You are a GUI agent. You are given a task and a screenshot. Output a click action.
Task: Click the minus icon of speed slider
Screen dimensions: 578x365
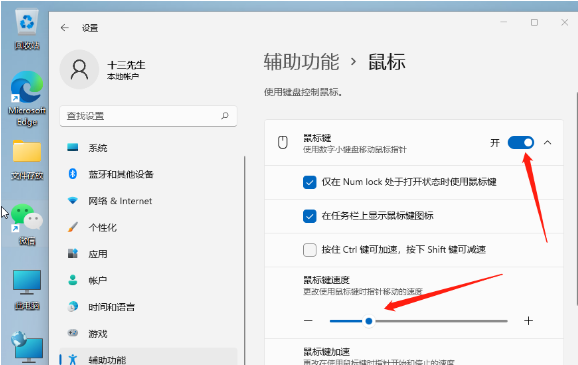[x=308, y=321]
